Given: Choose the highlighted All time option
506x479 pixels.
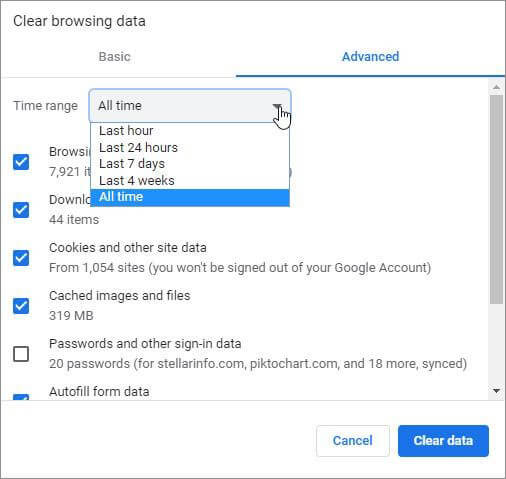Looking at the screenshot, I should click(190, 197).
